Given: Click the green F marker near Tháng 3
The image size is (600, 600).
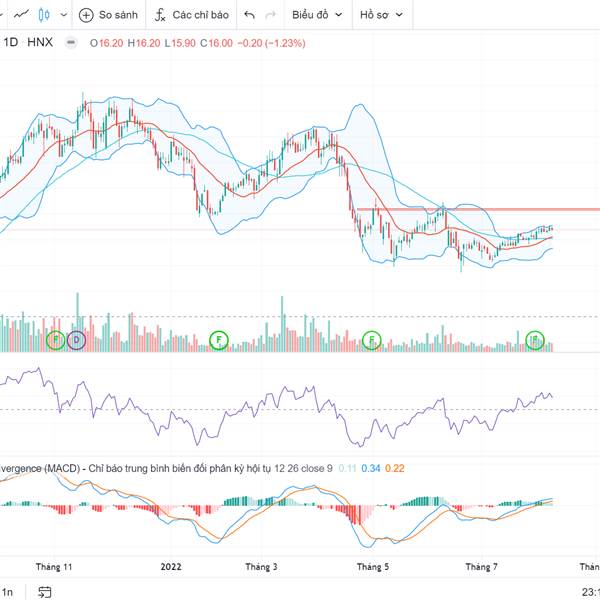Looking at the screenshot, I should 219,341.
